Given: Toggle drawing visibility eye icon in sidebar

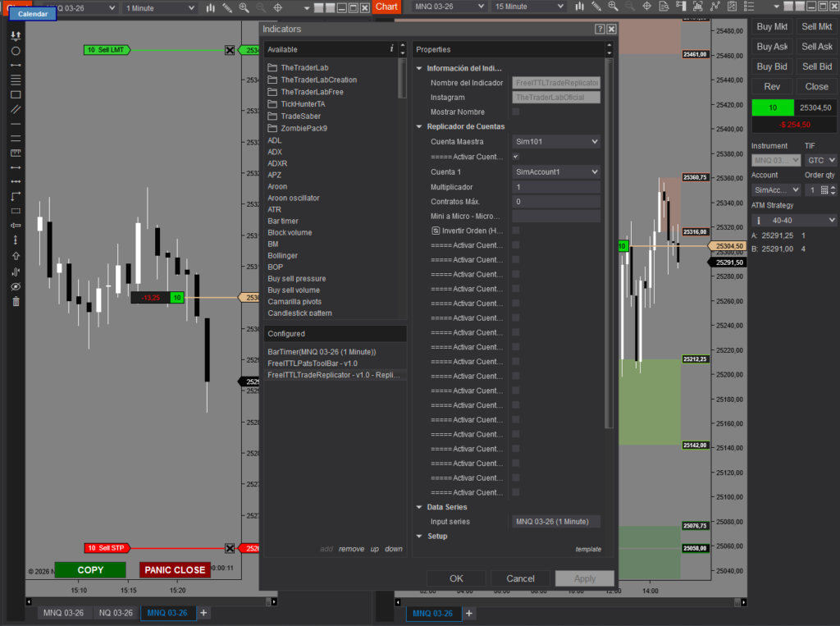Looking at the screenshot, I should [16, 286].
